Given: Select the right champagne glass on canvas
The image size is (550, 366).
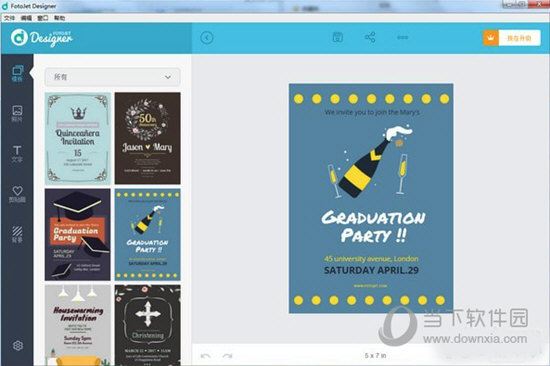Looking at the screenshot, I should [x=403, y=174].
